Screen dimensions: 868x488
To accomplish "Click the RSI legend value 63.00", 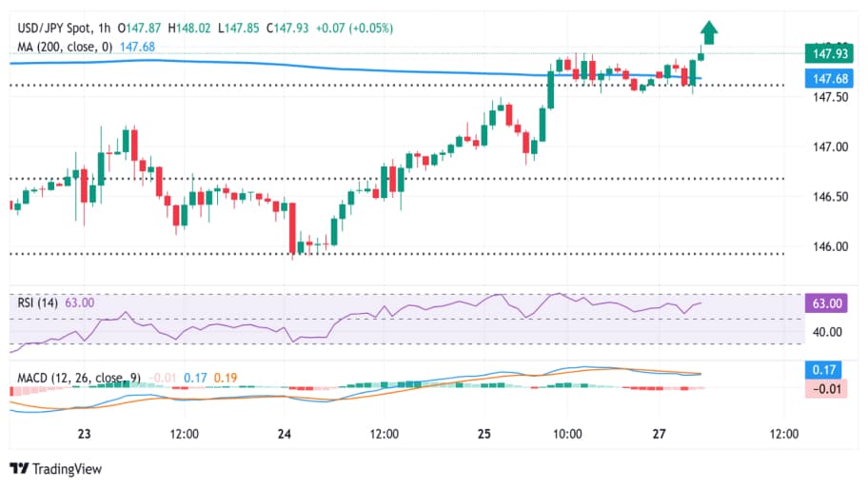I will [80, 303].
